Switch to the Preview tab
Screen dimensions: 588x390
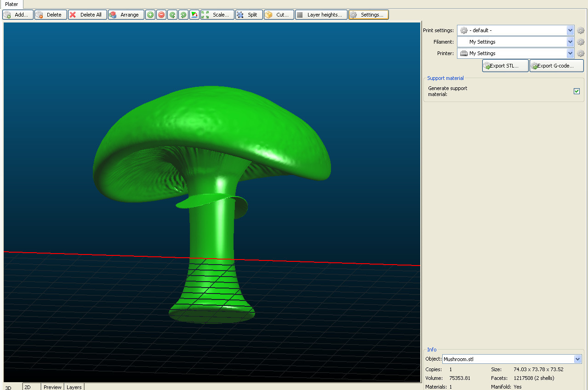[52, 387]
